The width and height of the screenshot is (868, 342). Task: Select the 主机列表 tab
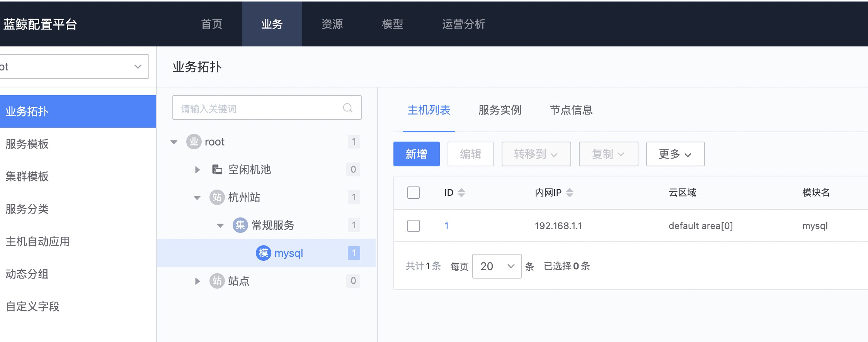(x=429, y=110)
